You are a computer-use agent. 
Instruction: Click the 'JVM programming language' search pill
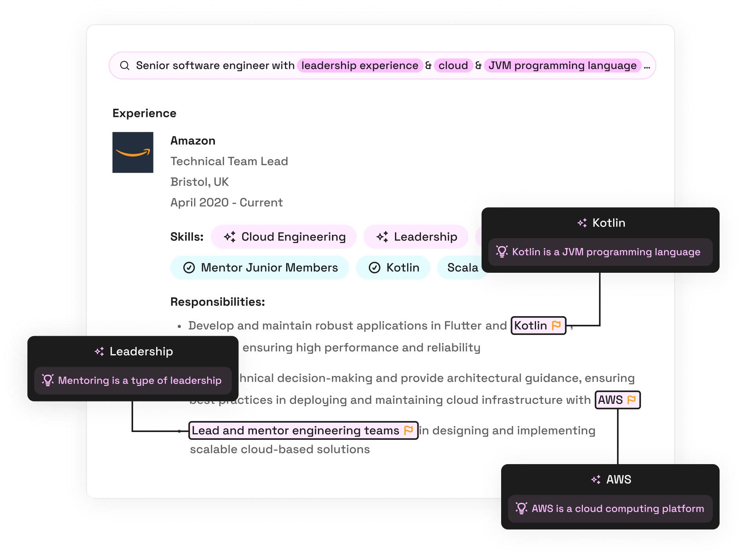[x=562, y=65]
